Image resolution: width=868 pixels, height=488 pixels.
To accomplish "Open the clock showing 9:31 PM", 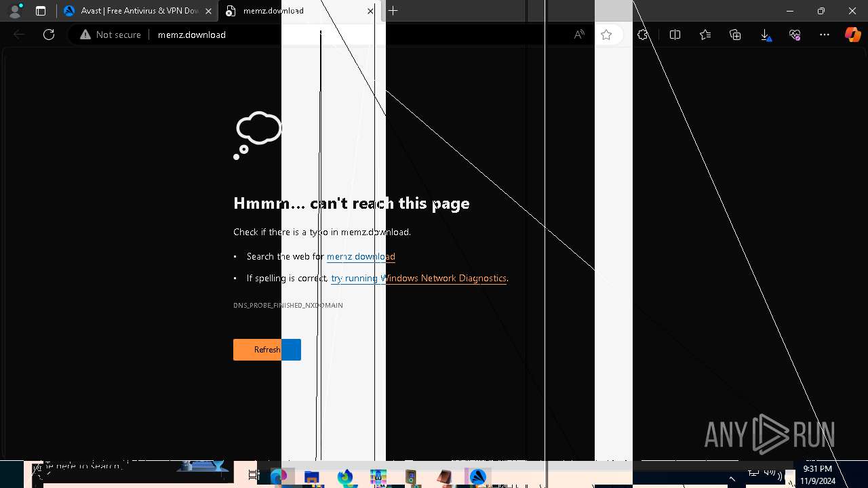I will point(817,474).
